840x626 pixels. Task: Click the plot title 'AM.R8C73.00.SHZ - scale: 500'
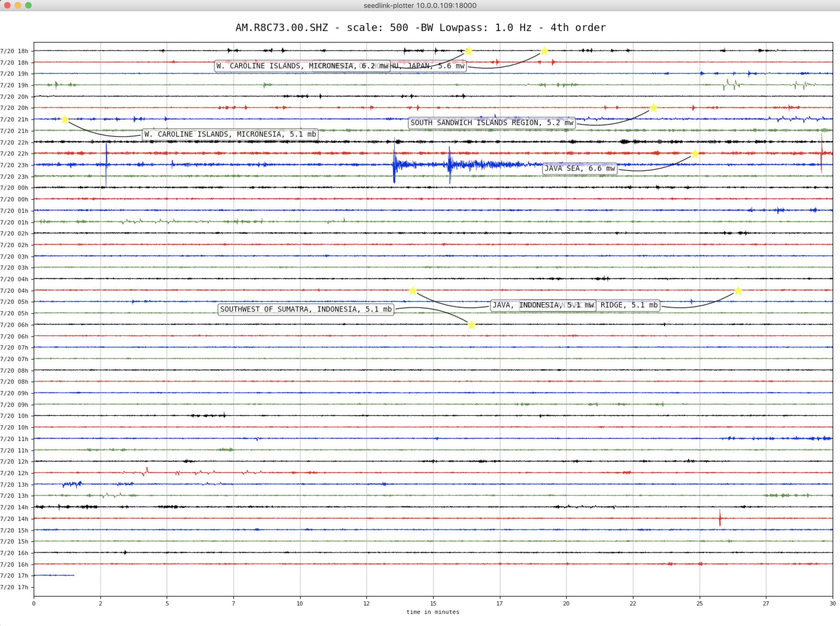pos(322,28)
